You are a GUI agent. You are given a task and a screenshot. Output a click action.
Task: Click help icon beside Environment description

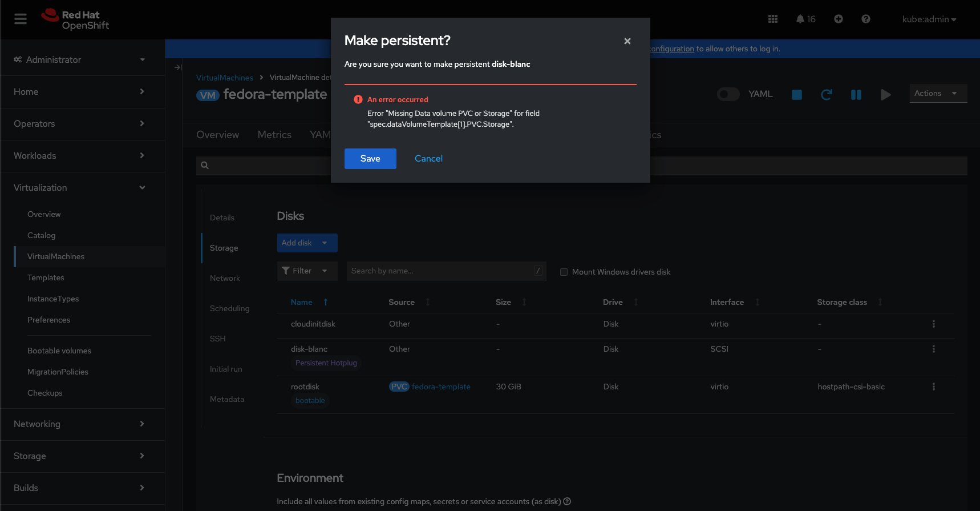567,501
